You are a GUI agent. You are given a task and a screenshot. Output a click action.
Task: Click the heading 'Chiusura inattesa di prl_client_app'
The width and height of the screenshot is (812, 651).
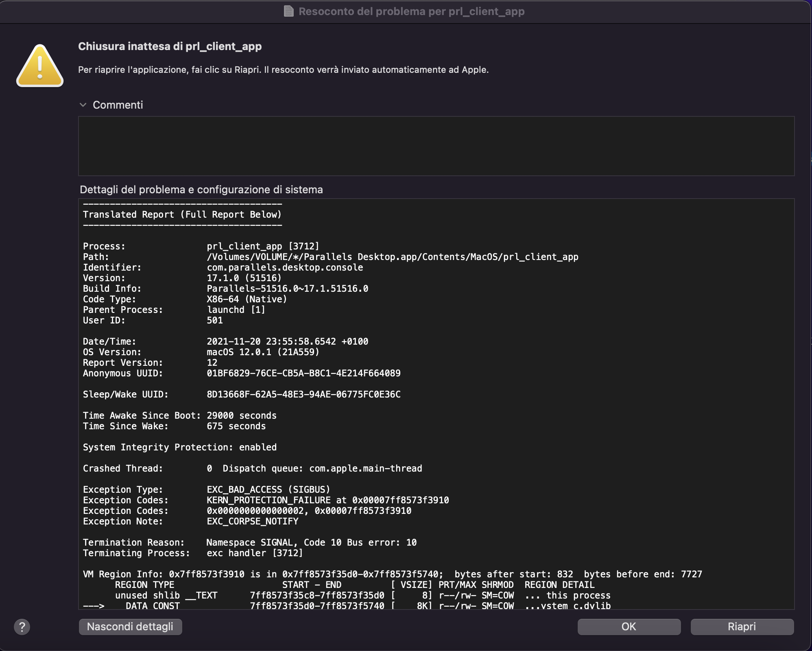pyautogui.click(x=170, y=46)
